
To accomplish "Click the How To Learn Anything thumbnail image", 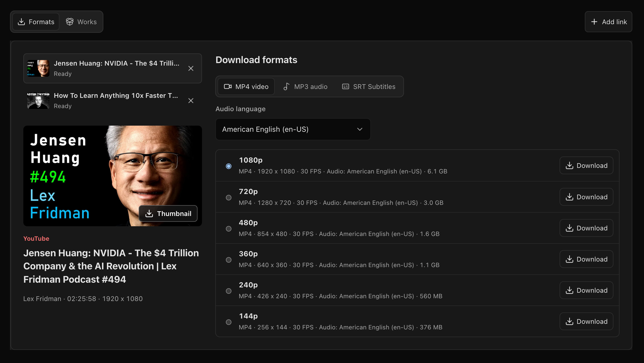I will click(x=38, y=101).
